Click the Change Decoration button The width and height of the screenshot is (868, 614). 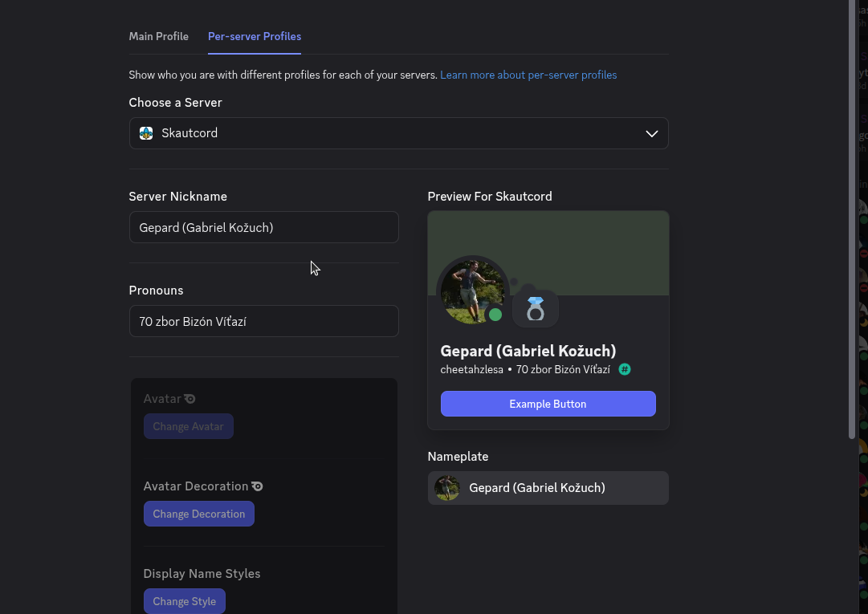(198, 513)
